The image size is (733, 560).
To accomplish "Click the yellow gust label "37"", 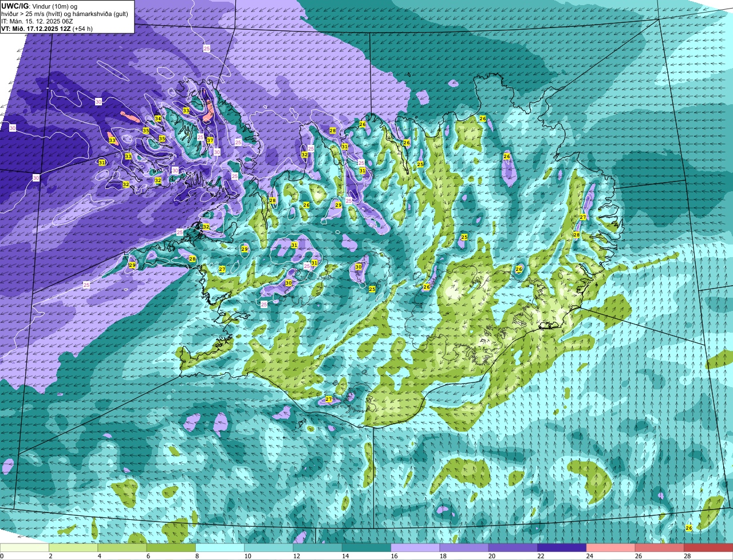I will [x=210, y=140].
